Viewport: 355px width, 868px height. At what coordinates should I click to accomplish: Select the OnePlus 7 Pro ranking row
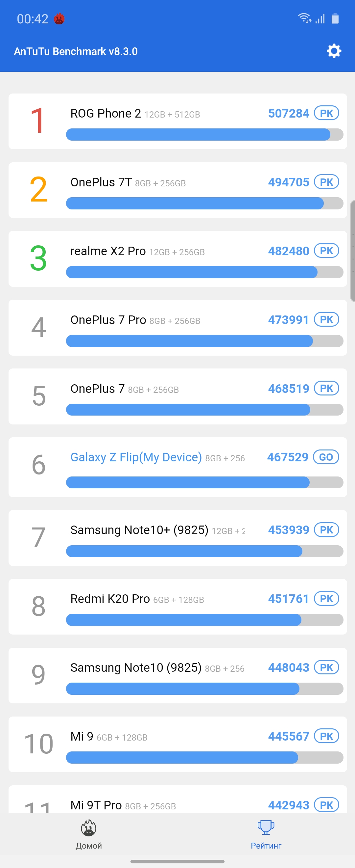[x=177, y=327]
